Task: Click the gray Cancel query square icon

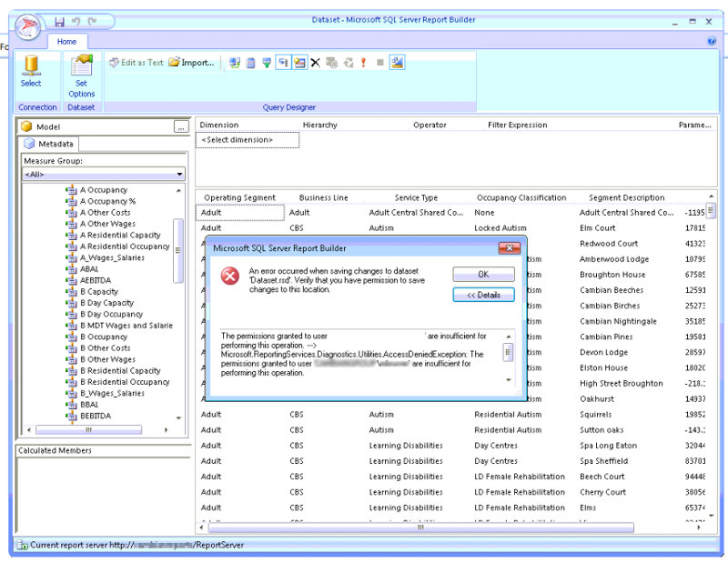Action: [x=379, y=62]
